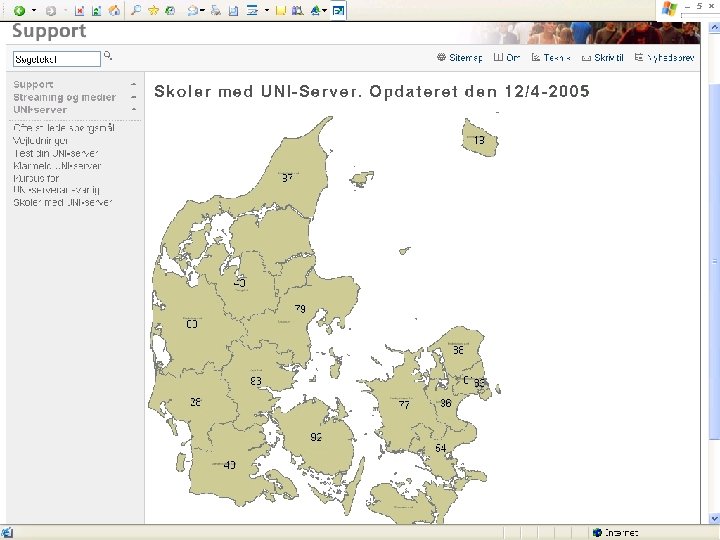
Task: Go back with the green Back arrow
Action: (19, 10)
